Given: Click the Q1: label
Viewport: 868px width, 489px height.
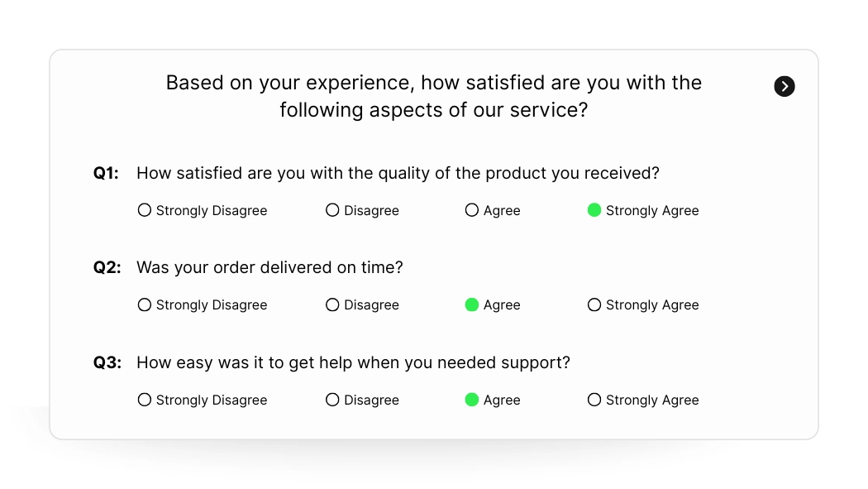Looking at the screenshot, I should point(106,173).
